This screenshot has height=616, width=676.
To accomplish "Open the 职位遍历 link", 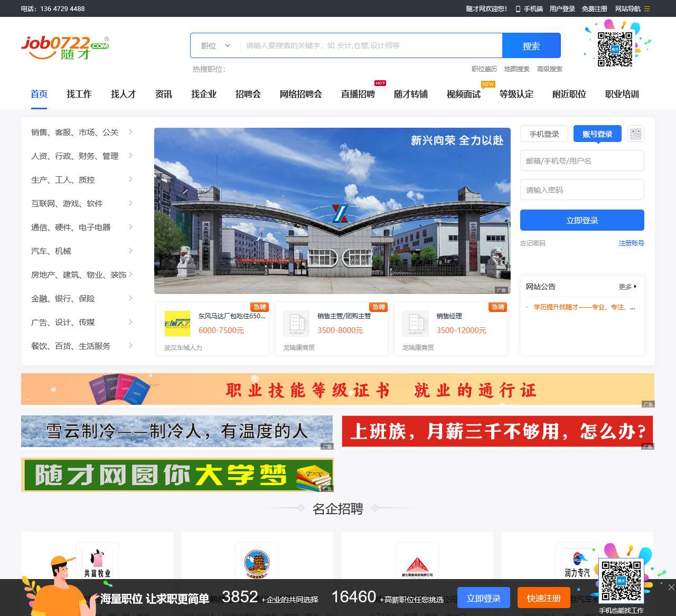I will (484, 69).
